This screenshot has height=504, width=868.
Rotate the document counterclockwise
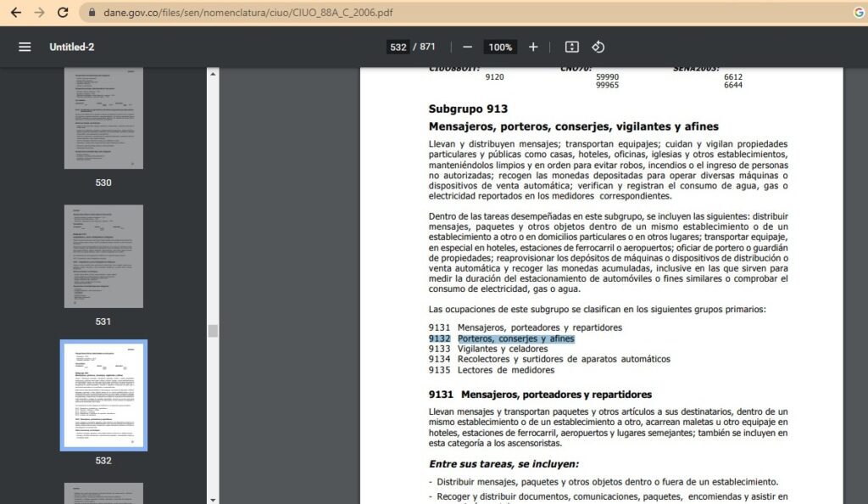coord(598,47)
